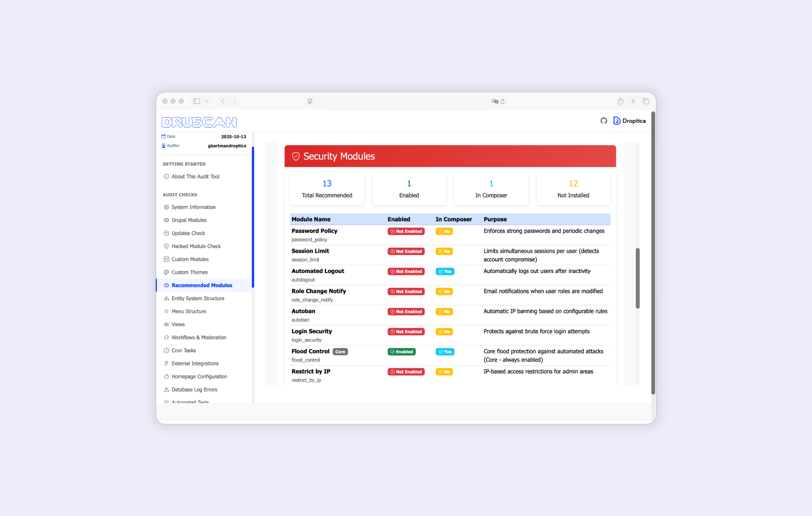Click the sidebar toggle icon in toolbar
The image size is (812, 516).
pos(197,101)
